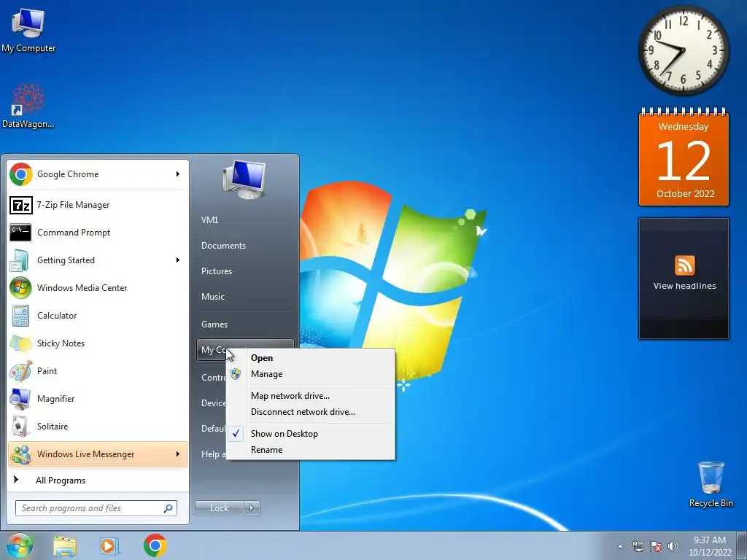Open the shutdown options arrow beside Lock

point(252,508)
